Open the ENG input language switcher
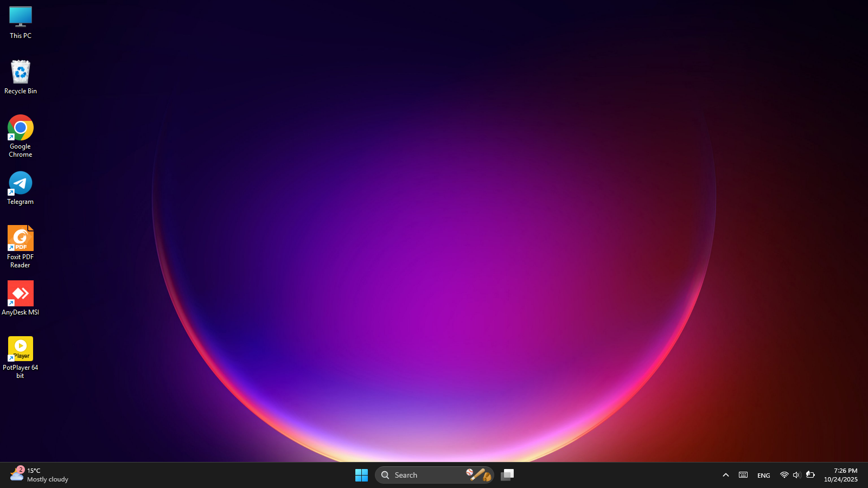The width and height of the screenshot is (868, 488). 763,476
